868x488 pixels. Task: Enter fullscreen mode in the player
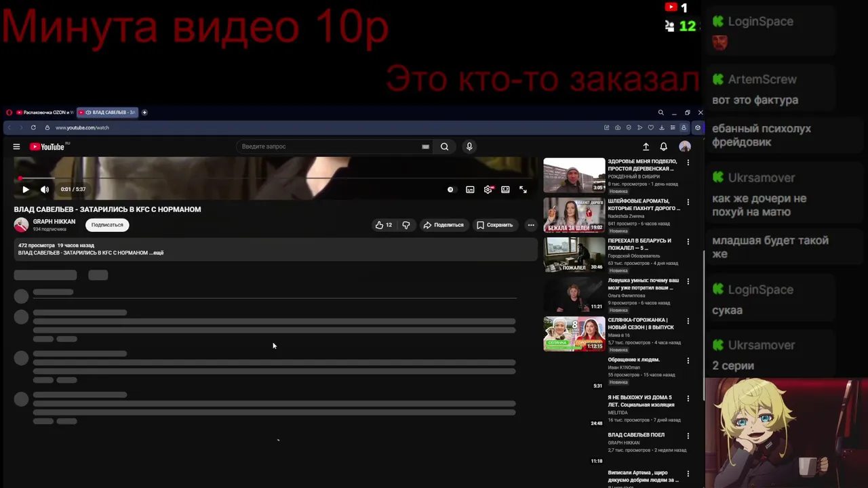pyautogui.click(x=523, y=190)
